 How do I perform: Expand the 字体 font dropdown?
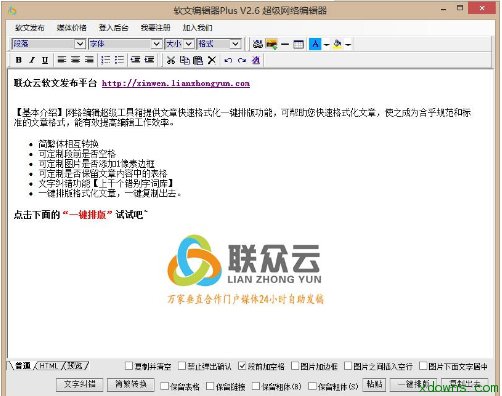click(x=125, y=44)
